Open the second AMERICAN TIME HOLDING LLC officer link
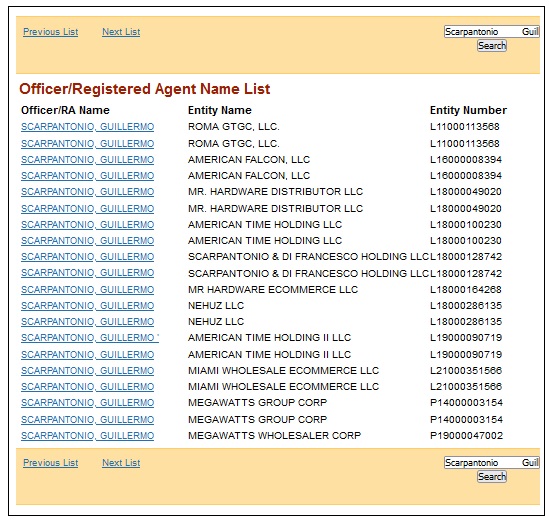This screenshot has width=549, height=524. tap(88, 241)
